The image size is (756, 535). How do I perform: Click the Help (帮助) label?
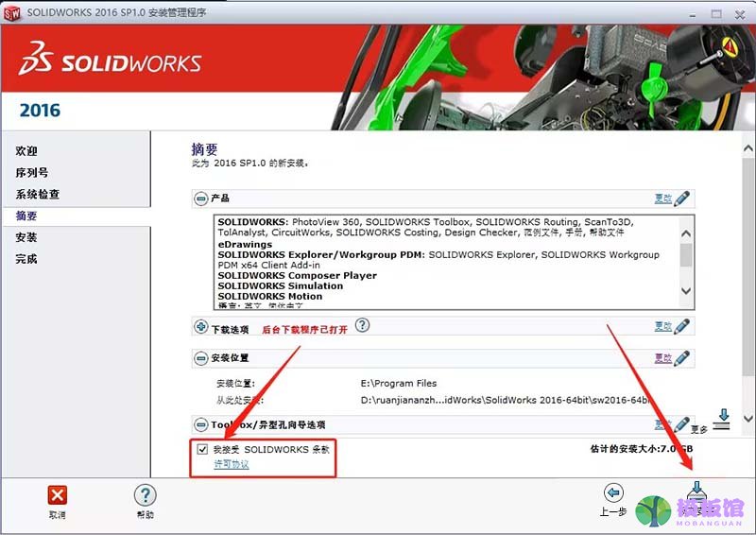click(x=146, y=515)
